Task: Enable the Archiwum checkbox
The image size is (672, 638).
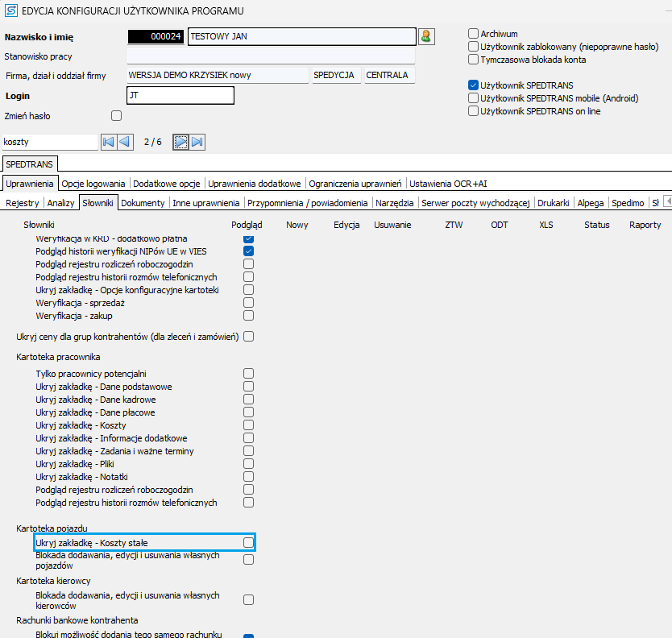Action: click(x=474, y=34)
